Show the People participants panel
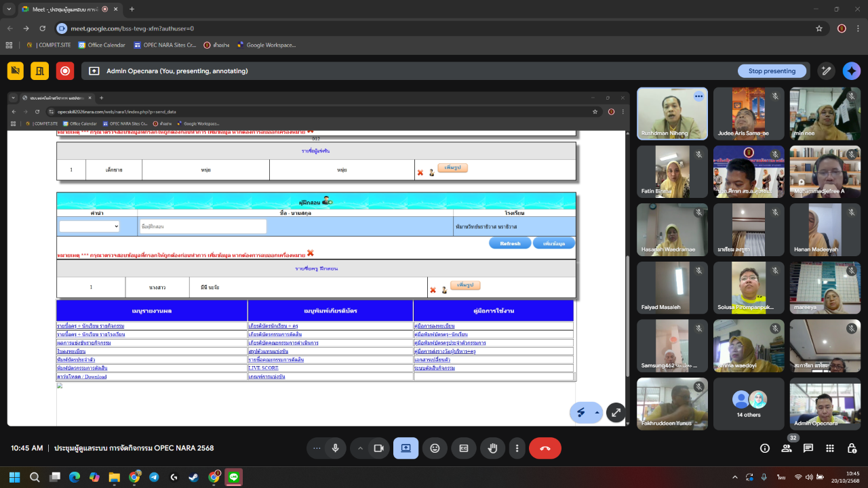This screenshot has width=868, height=488. (x=787, y=448)
